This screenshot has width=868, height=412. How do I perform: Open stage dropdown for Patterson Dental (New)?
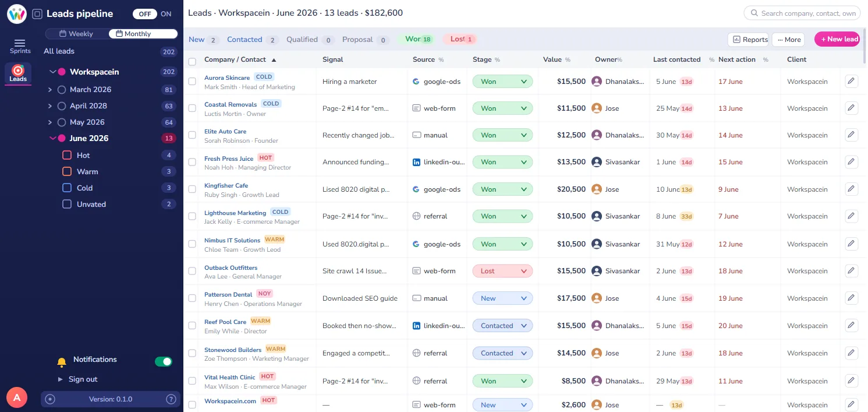[x=502, y=298]
